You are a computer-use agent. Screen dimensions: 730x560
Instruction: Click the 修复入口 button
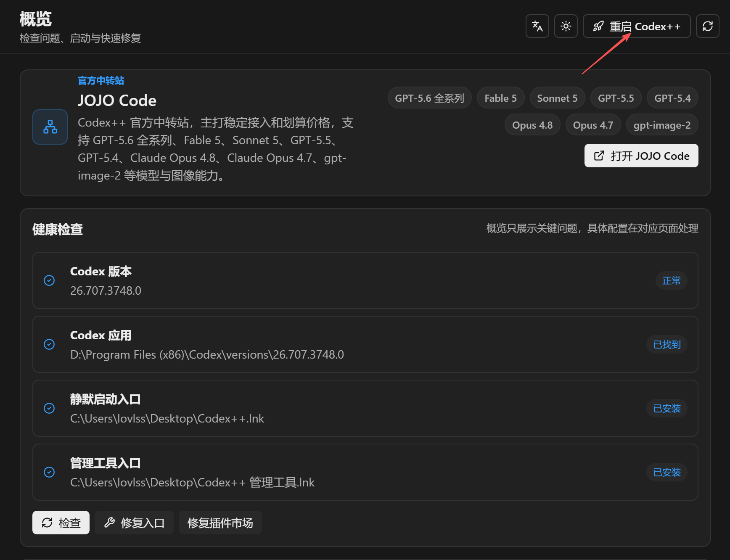pyautogui.click(x=134, y=523)
